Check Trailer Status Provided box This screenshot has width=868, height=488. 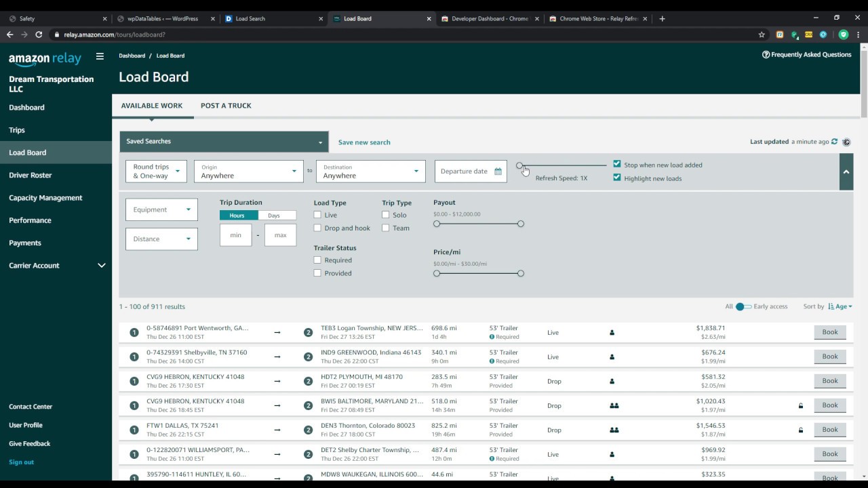coord(317,273)
